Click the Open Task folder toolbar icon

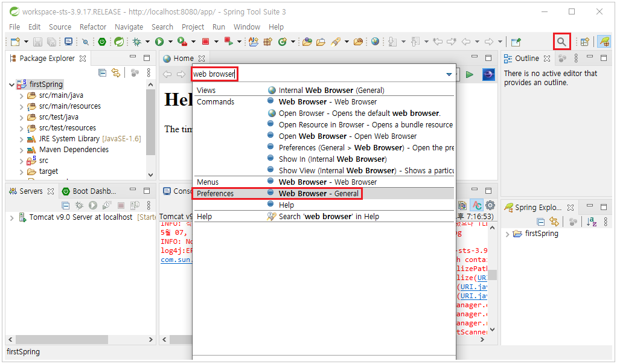321,42
